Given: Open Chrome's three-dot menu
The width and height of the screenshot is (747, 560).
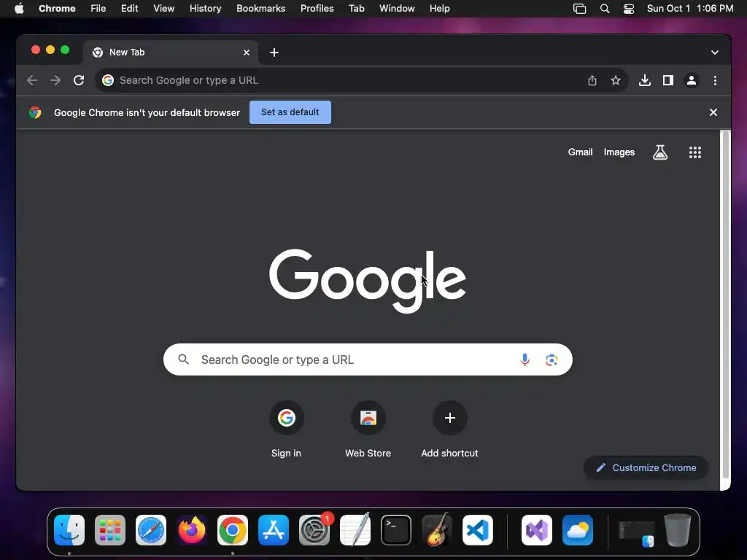Looking at the screenshot, I should click(x=715, y=80).
